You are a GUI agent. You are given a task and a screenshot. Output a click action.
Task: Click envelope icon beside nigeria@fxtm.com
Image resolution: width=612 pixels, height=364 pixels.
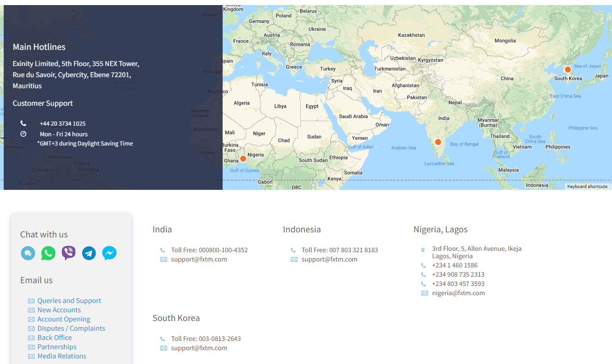pos(424,293)
